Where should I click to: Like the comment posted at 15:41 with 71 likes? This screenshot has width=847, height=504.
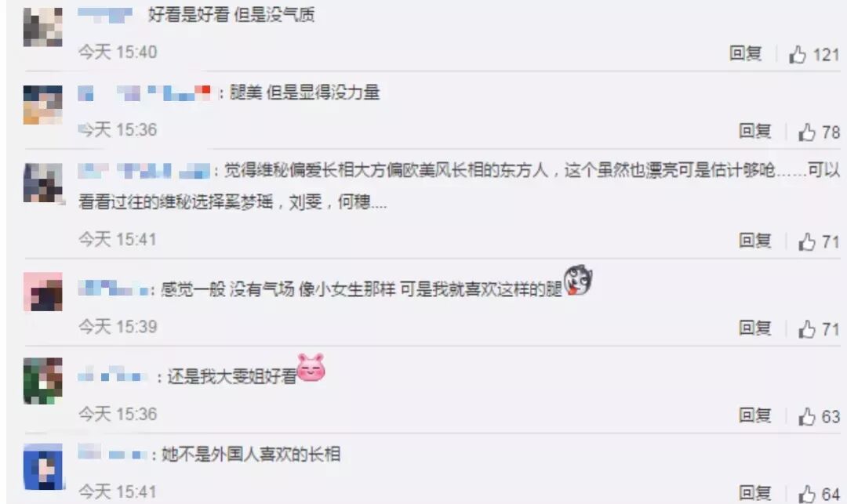[807, 241]
